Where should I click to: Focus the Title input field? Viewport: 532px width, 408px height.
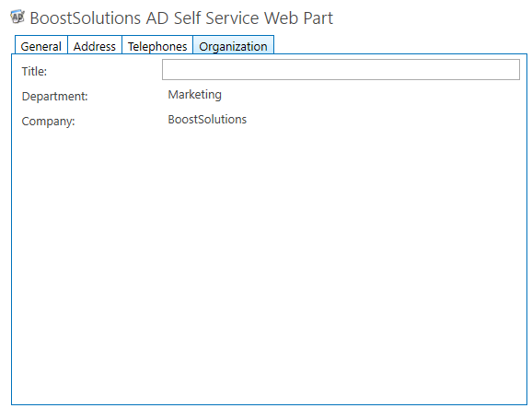click(x=341, y=70)
